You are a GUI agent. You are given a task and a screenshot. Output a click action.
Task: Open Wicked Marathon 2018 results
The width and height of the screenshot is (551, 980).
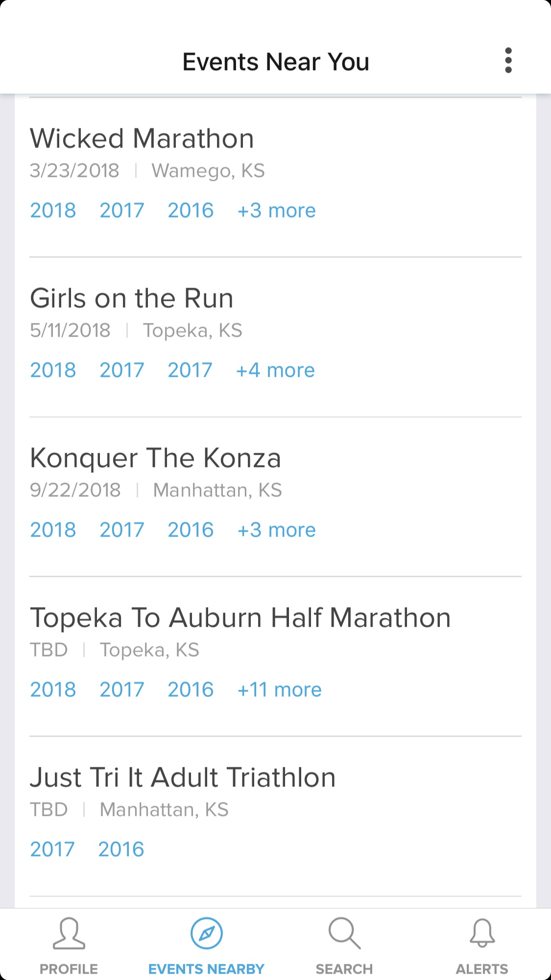[x=53, y=211]
